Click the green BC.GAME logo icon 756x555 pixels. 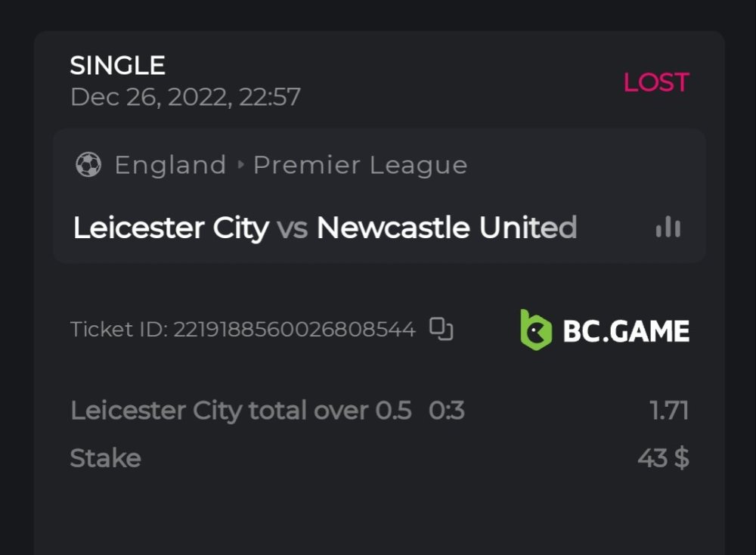536,330
